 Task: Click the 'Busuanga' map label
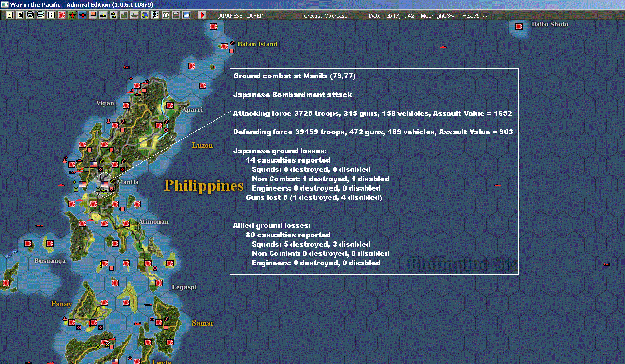click(50, 261)
